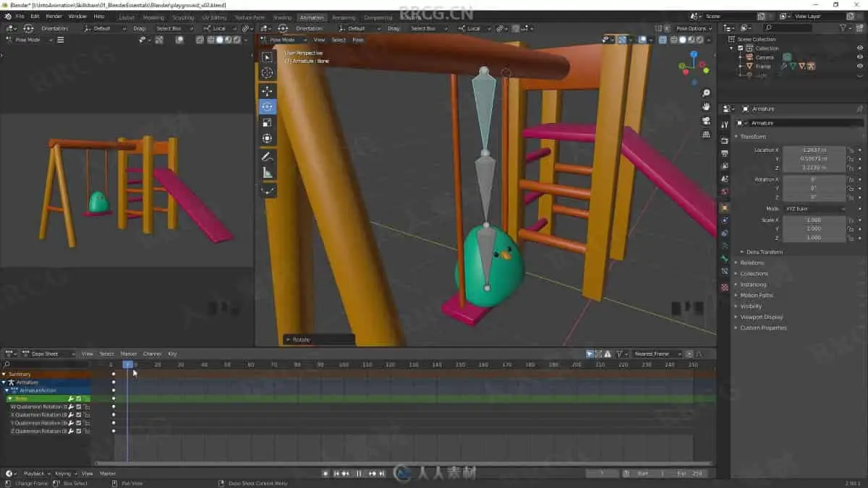Pick the Annotate tool

click(267, 157)
